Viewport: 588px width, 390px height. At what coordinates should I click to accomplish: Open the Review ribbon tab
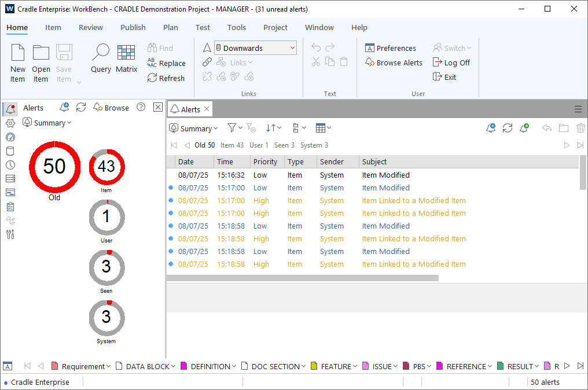pyautogui.click(x=91, y=27)
